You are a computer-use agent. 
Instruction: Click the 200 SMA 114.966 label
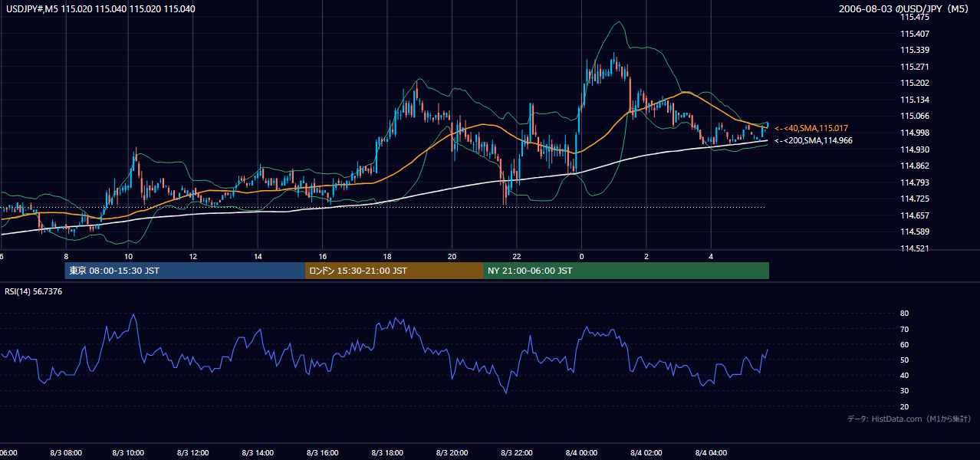tap(813, 140)
